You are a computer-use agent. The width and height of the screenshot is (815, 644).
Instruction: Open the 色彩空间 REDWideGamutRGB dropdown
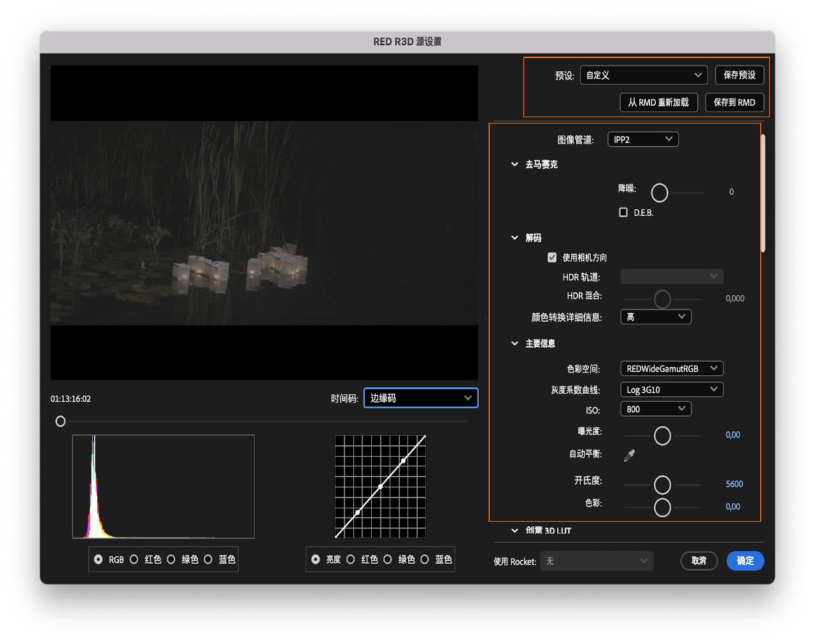[671, 368]
